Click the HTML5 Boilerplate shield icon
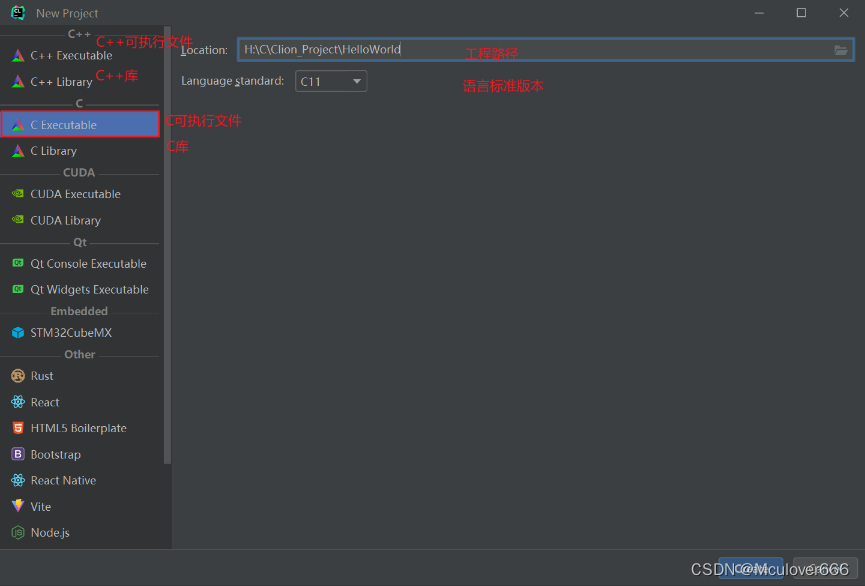 [18, 428]
